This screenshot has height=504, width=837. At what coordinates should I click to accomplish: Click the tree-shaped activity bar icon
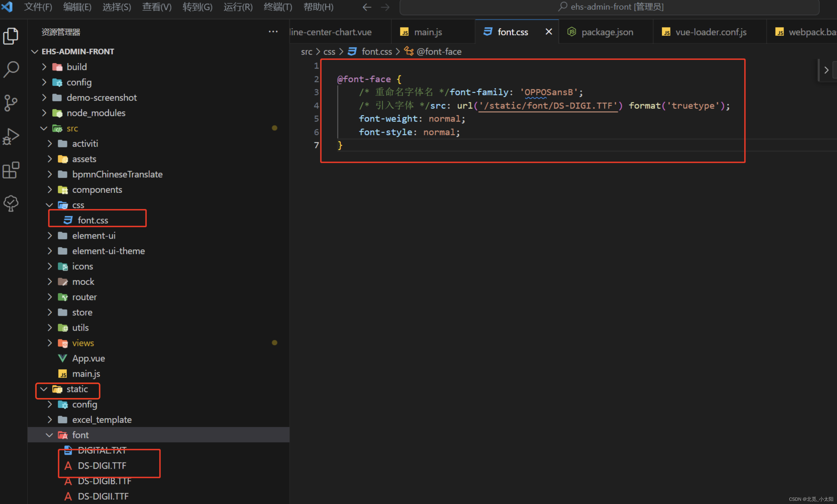11,203
